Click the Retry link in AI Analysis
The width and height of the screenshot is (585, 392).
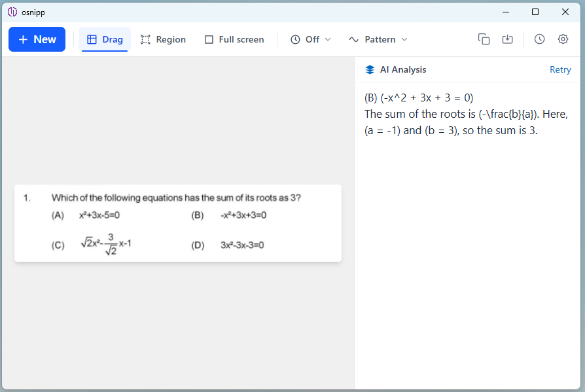pyautogui.click(x=560, y=69)
